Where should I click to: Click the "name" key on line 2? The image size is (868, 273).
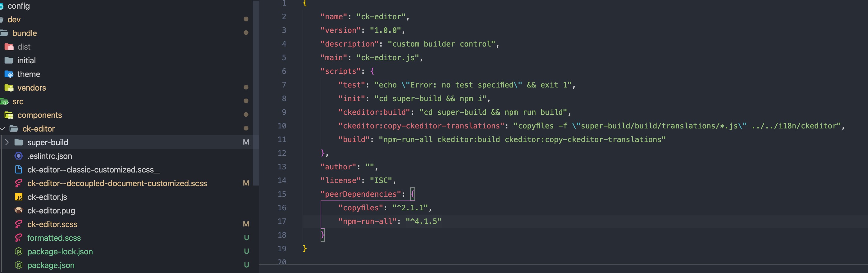(x=334, y=16)
